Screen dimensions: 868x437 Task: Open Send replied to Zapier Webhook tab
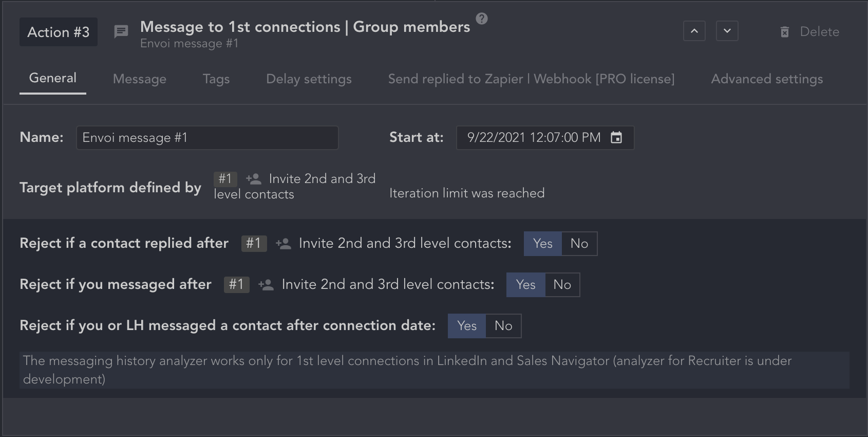[531, 79]
